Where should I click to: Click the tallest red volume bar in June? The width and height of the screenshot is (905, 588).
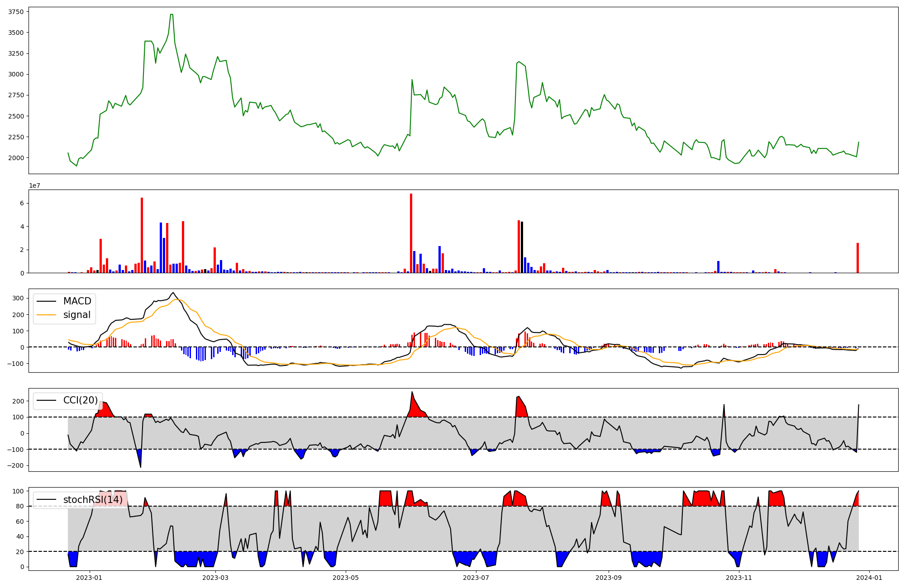[x=411, y=233]
